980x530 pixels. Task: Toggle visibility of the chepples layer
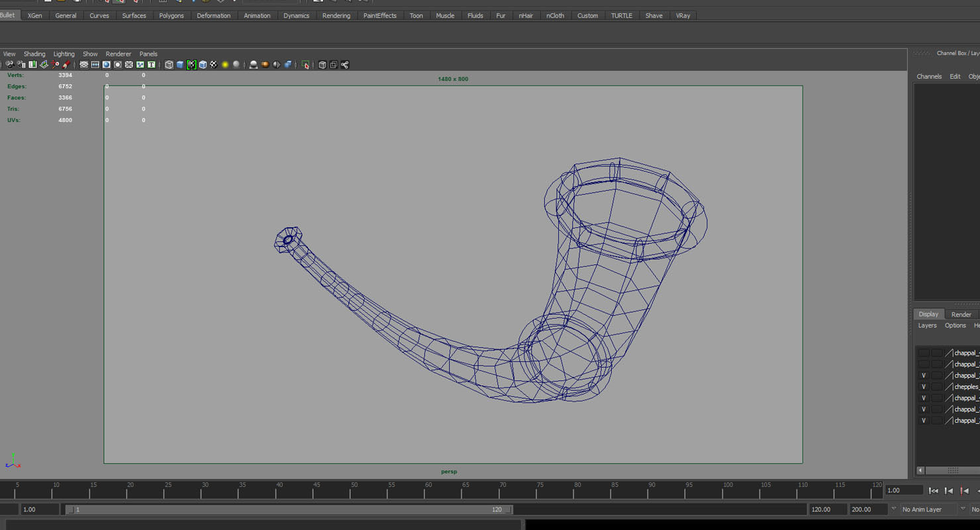point(924,387)
